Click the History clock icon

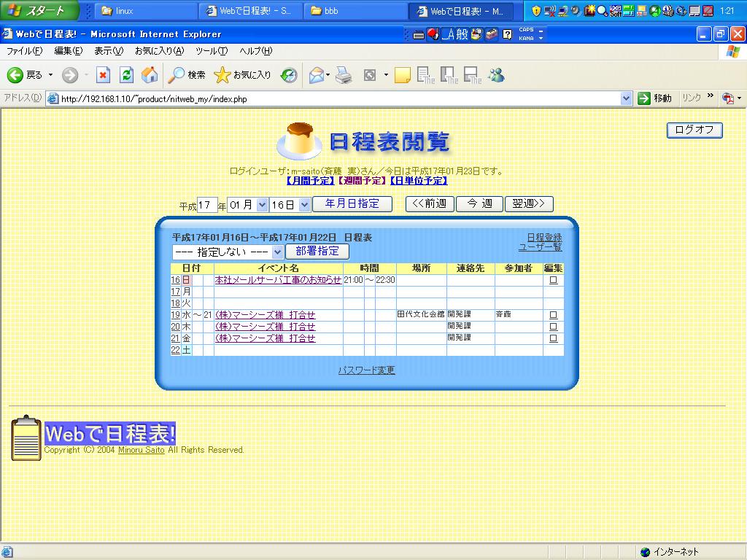tap(290, 75)
